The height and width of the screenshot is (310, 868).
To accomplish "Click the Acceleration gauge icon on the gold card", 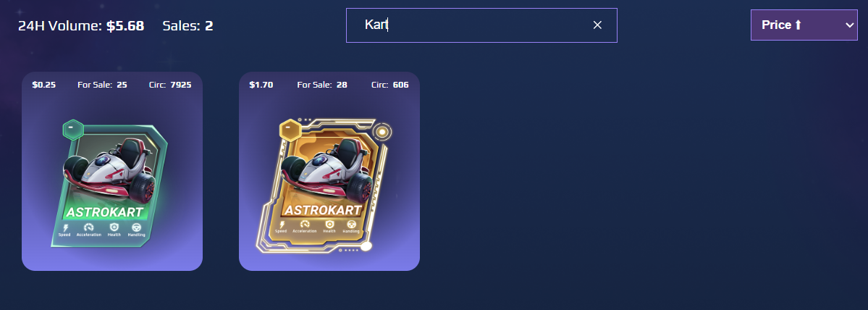I will tap(304, 225).
